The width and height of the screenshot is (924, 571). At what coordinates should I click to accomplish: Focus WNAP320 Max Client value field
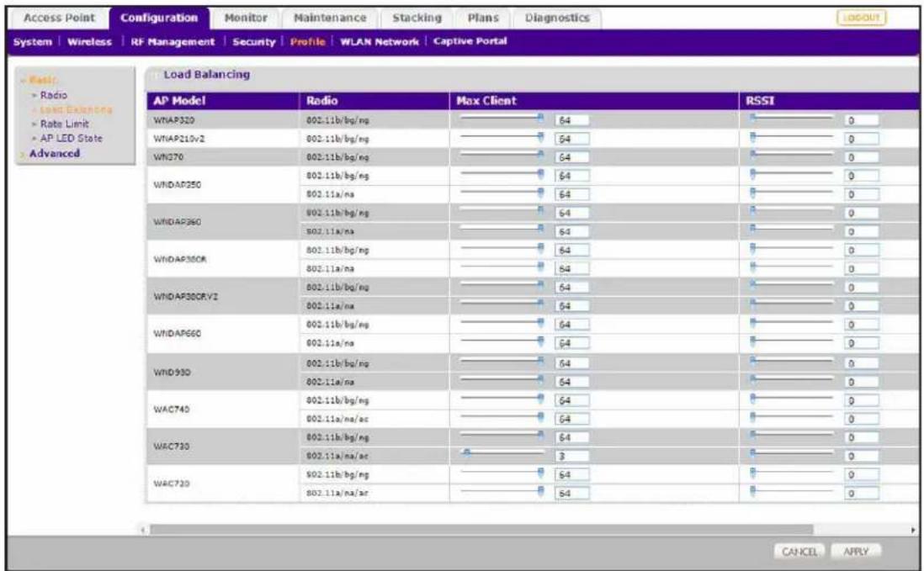pos(571,120)
